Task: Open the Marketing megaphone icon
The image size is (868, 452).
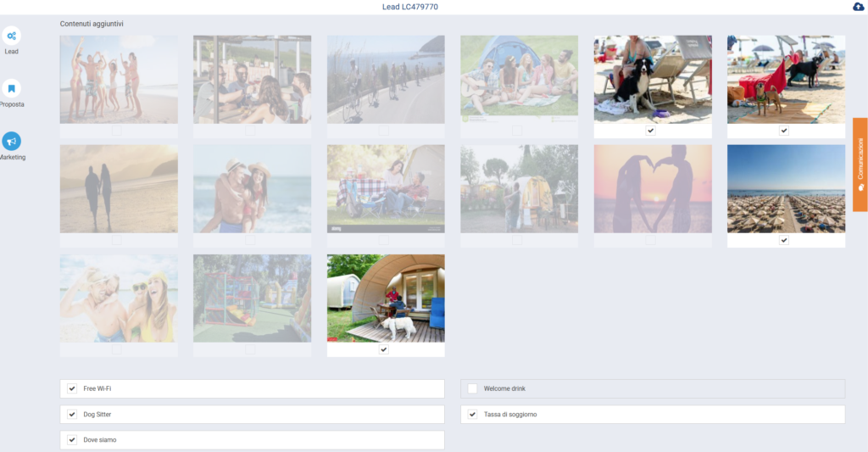Action: (12, 141)
